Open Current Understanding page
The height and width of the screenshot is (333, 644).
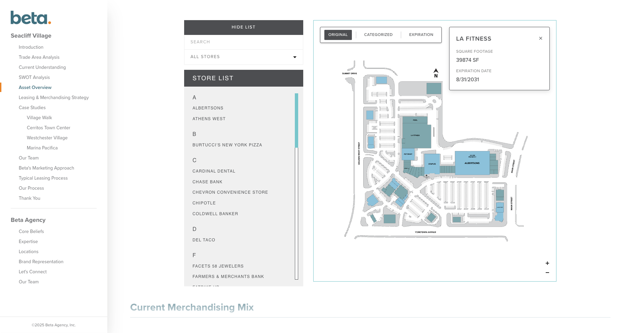(42, 67)
